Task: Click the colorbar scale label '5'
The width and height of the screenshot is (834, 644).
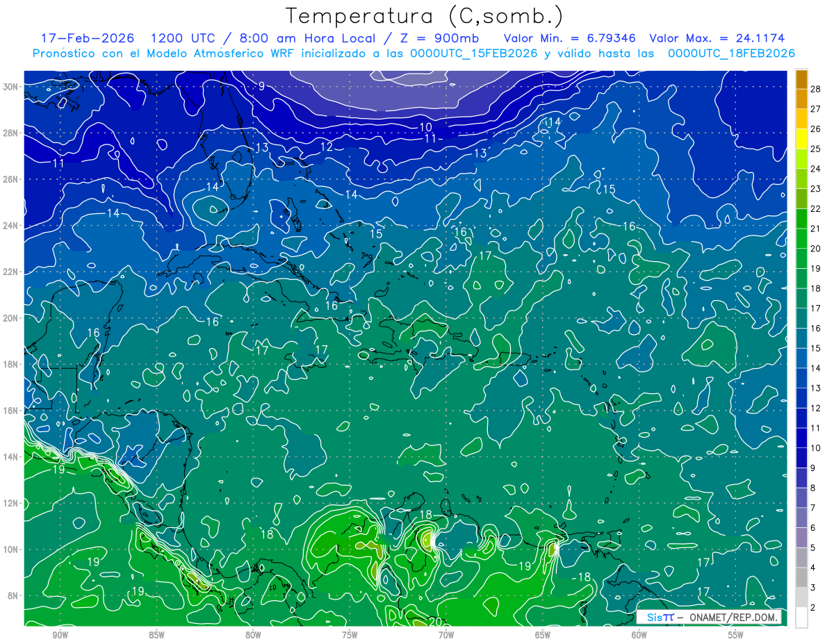Action: 813,547
